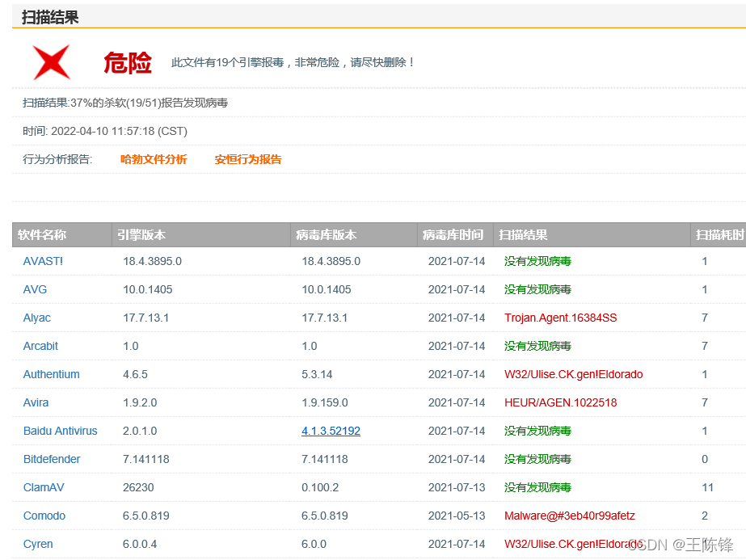The width and height of the screenshot is (746, 560).
Task: Open the Cyren engine link
Action: click(38, 545)
